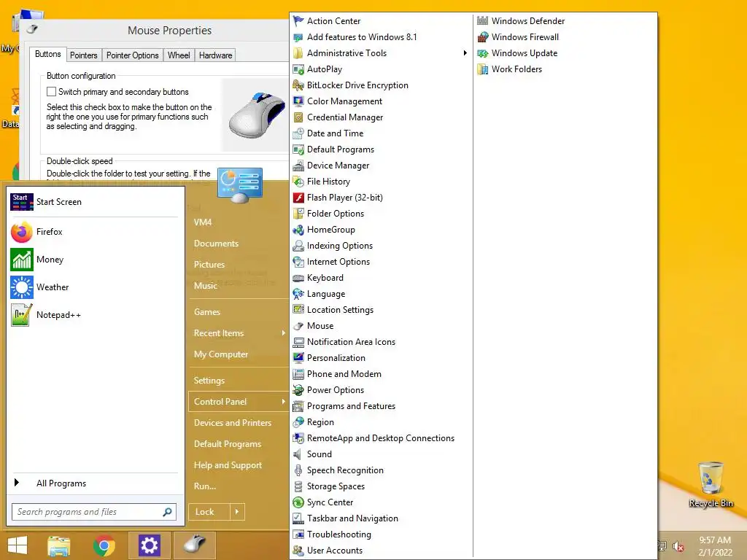Click the Windows Firewall icon
747x560 pixels.
coord(483,37)
